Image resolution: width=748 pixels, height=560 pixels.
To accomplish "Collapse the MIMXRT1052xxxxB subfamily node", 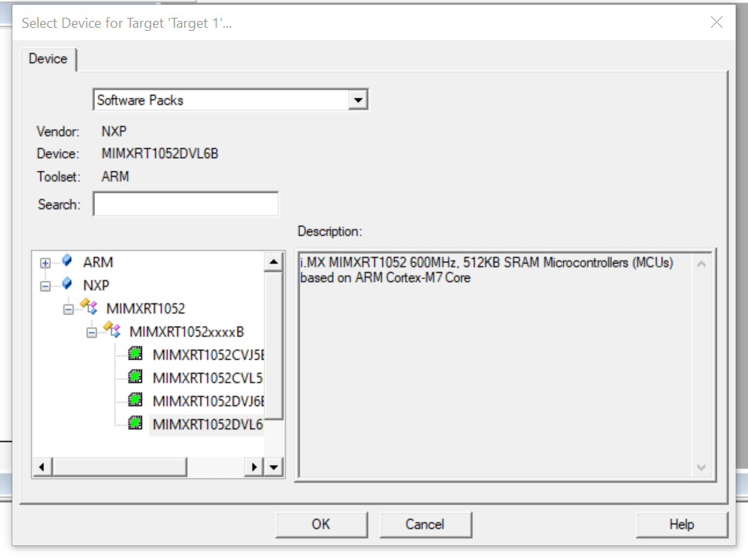I will click(92, 332).
